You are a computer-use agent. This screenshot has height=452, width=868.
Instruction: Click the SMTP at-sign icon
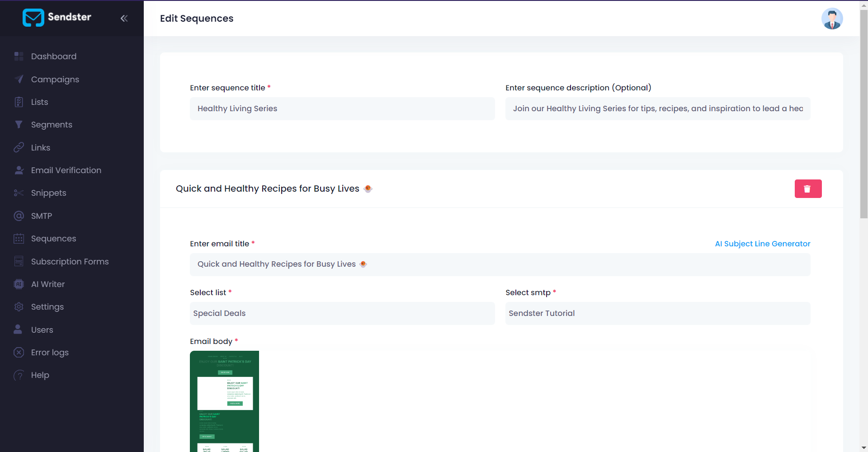[19, 216]
